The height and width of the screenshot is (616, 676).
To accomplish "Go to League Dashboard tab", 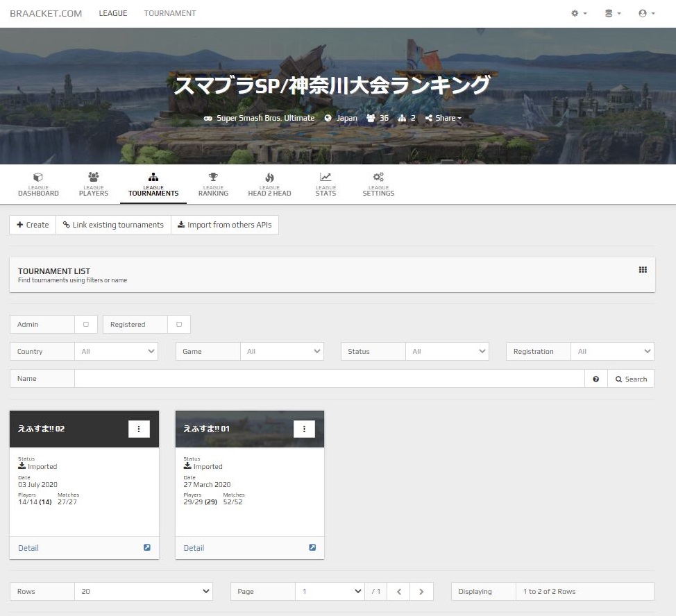I will coord(38,185).
